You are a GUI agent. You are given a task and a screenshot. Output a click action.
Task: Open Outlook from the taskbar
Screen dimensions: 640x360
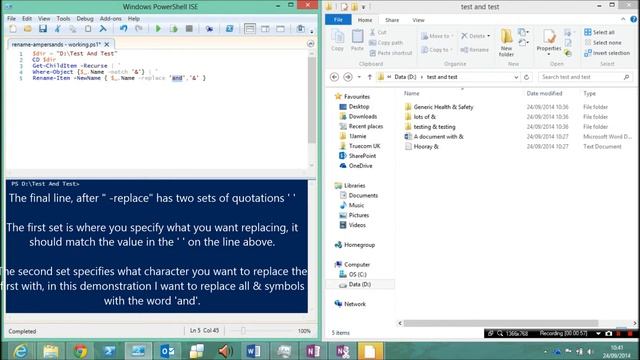coord(168,351)
